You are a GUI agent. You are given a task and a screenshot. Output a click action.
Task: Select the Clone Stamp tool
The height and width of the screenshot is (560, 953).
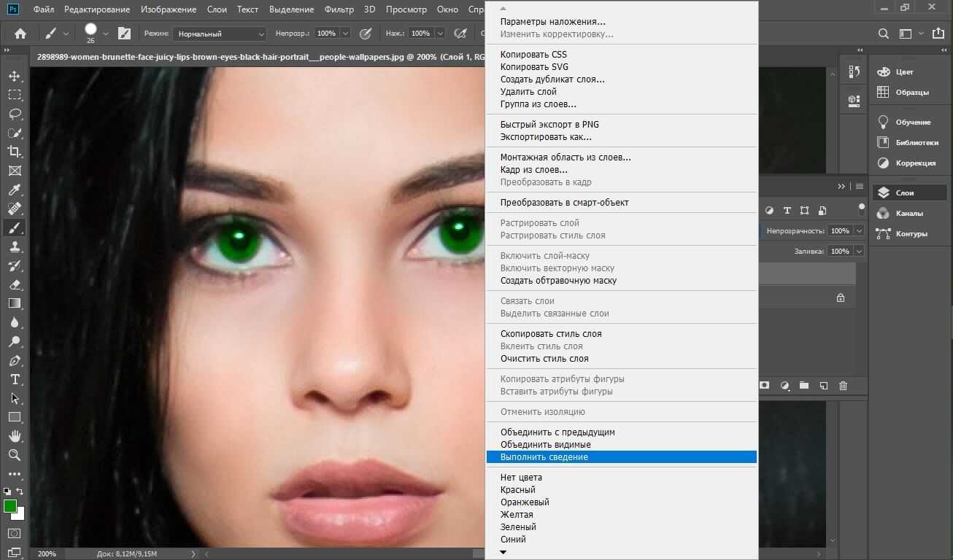[x=15, y=247]
